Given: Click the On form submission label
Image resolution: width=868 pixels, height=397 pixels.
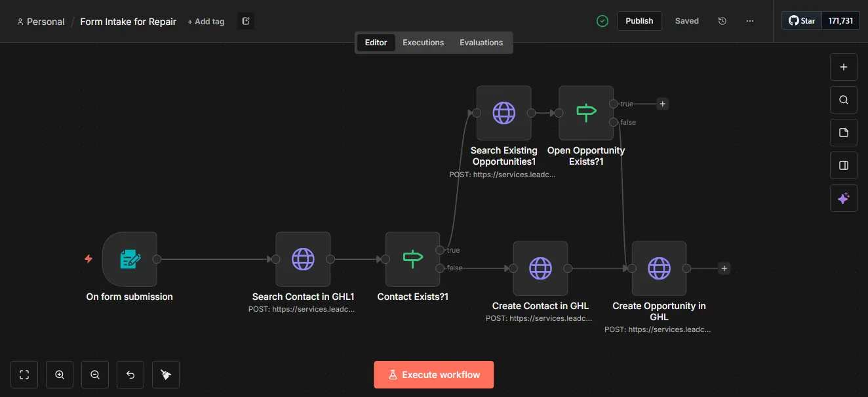Looking at the screenshot, I should [x=130, y=297].
